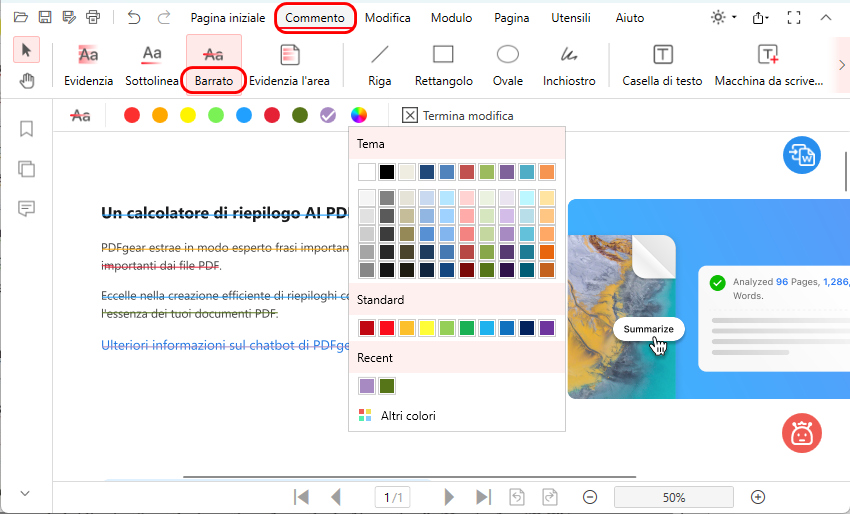This screenshot has height=514, width=850.
Task: Open the red AI chatbot button
Action: (x=802, y=433)
